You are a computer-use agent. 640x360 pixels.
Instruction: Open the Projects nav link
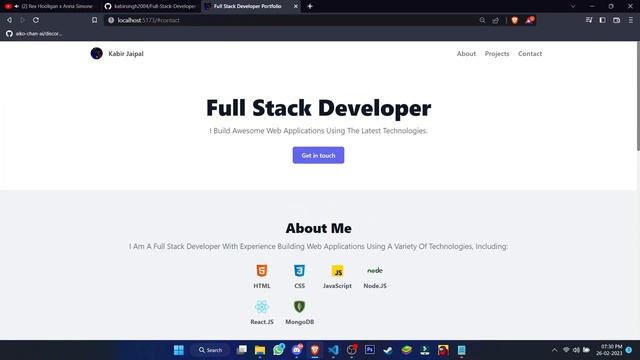(497, 53)
